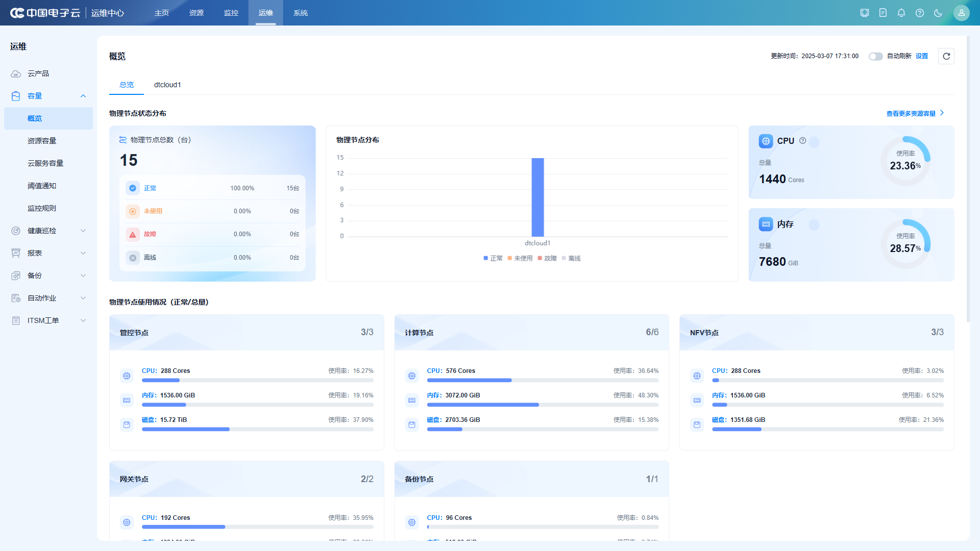Toggle 故障 legend in node chart
The height and width of the screenshot is (551, 980).
(547, 258)
